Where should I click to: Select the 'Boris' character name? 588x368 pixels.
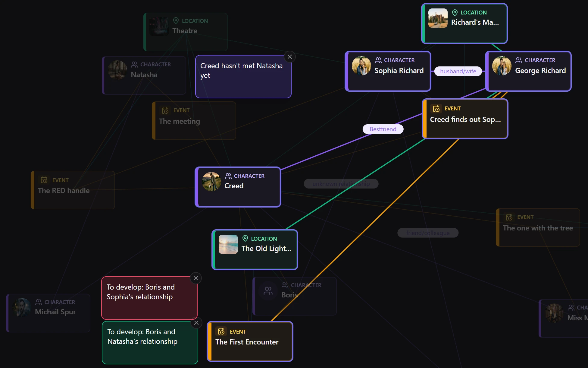click(289, 295)
